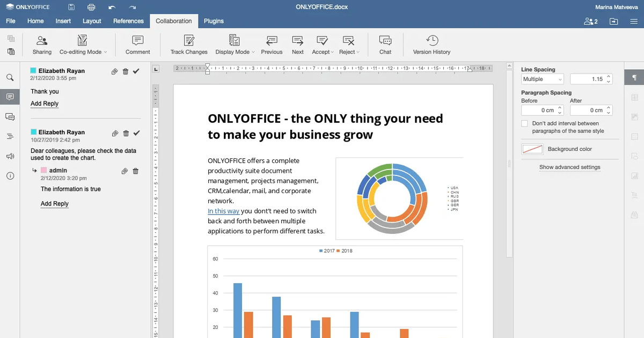Screen dimensions: 644x338
Task: Open the Comments sidebar panel
Action: 10,97
